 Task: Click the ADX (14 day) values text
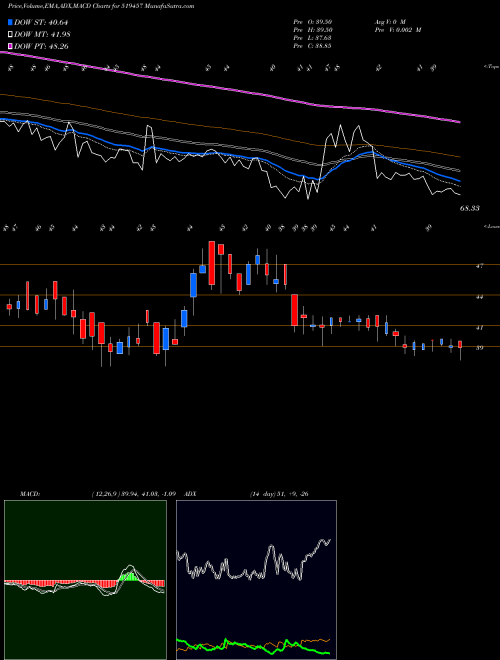(x=279, y=494)
